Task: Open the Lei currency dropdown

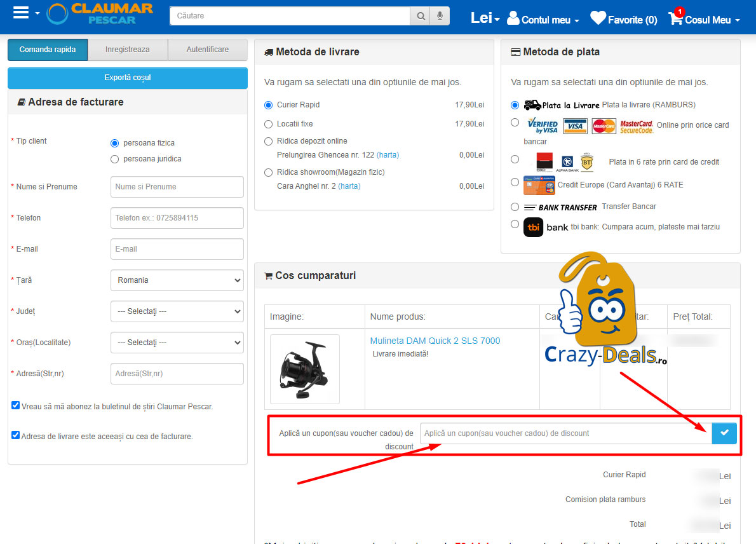Action: coord(485,18)
